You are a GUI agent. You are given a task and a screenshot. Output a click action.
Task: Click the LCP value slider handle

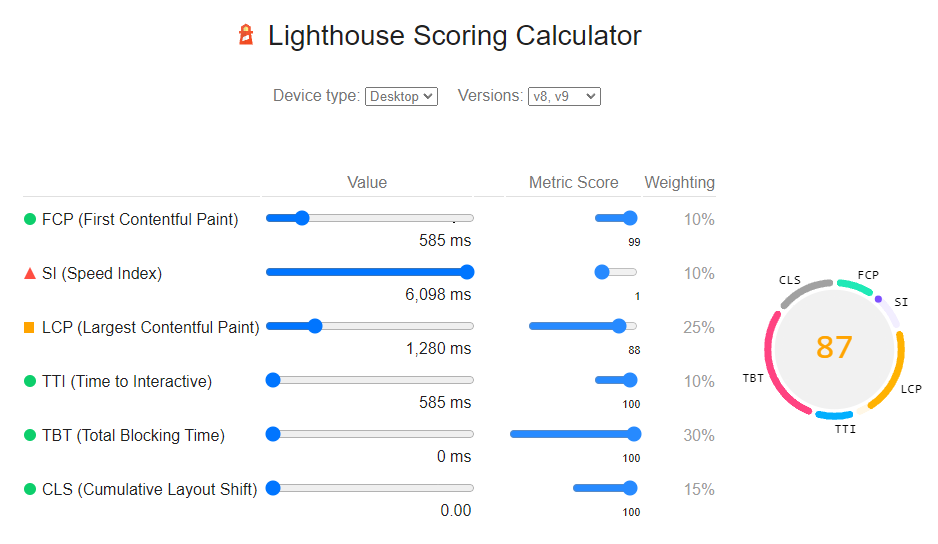tap(315, 326)
